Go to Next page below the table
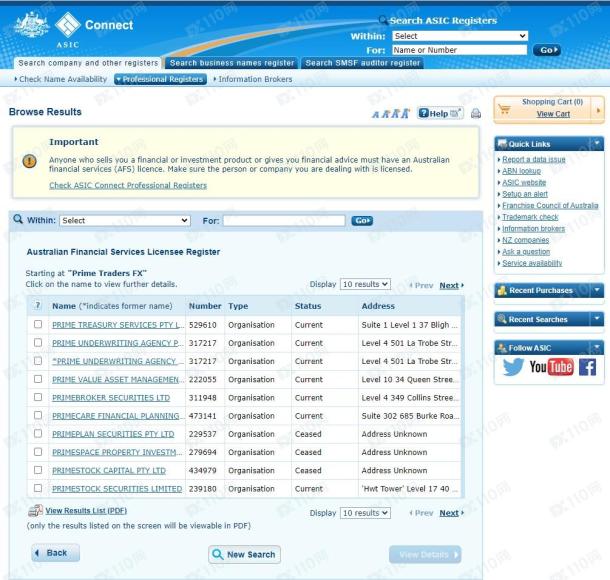Image resolution: width=610 pixels, height=580 pixels. coord(451,513)
